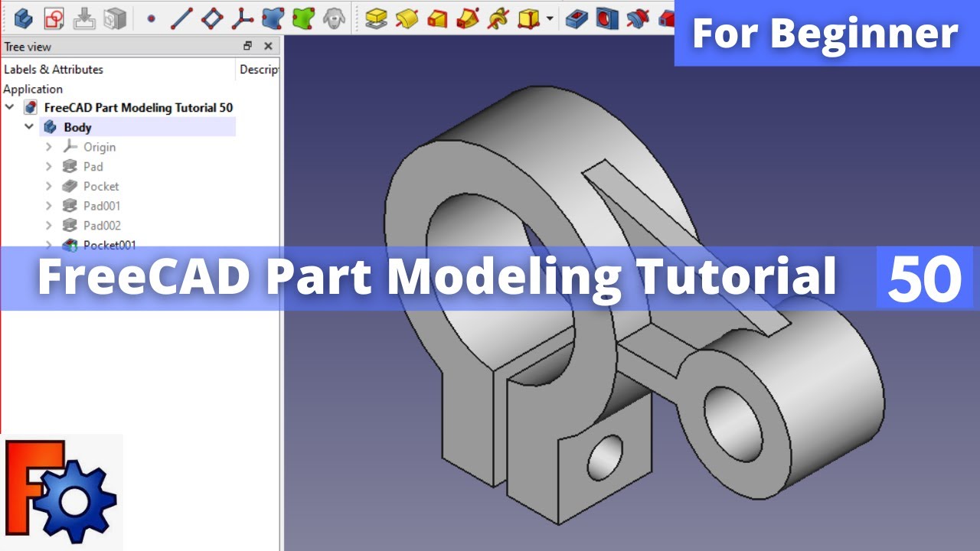Expand the Origin node
Image resolution: width=980 pixels, height=551 pixels.
tap(49, 147)
